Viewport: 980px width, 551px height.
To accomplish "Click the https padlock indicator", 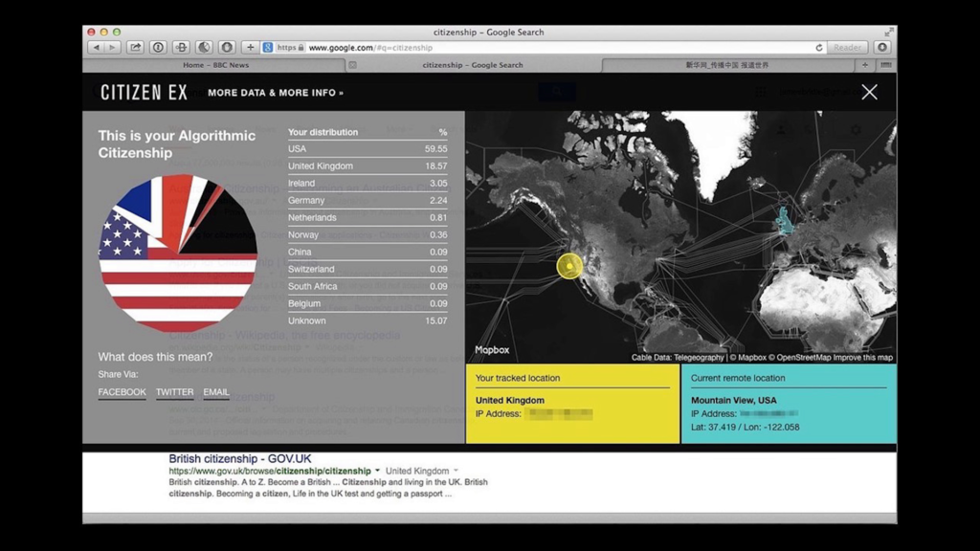I will point(291,48).
